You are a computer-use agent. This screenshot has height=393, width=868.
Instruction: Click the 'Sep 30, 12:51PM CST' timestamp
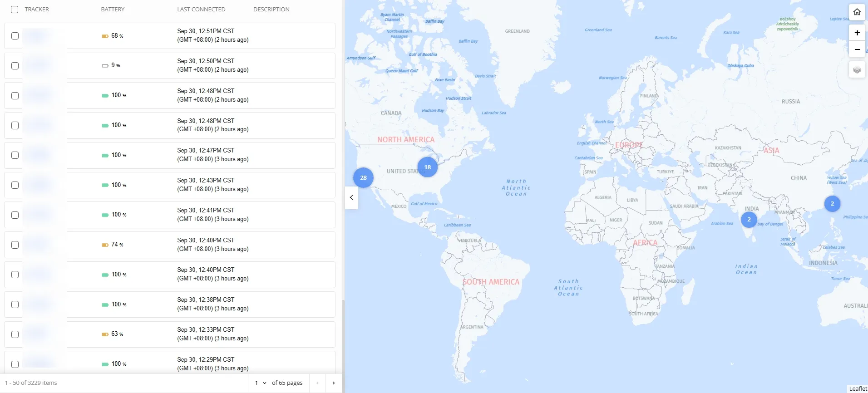(x=206, y=31)
